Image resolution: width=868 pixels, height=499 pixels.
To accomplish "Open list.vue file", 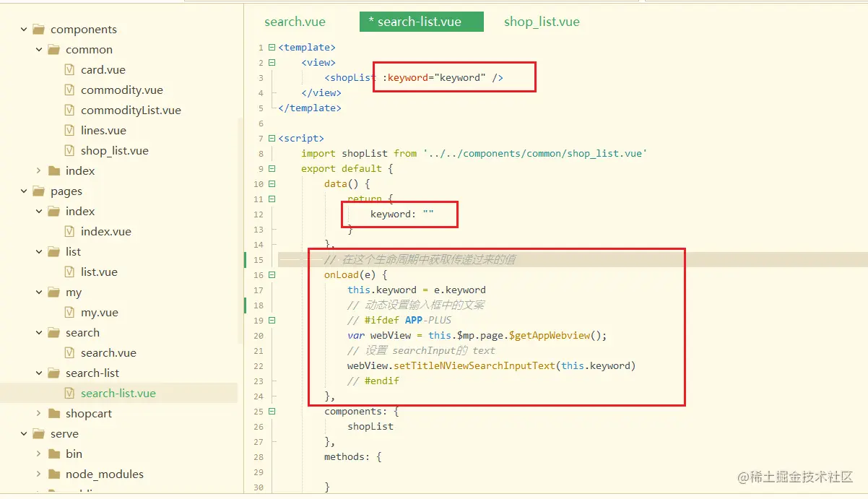I will pos(99,272).
